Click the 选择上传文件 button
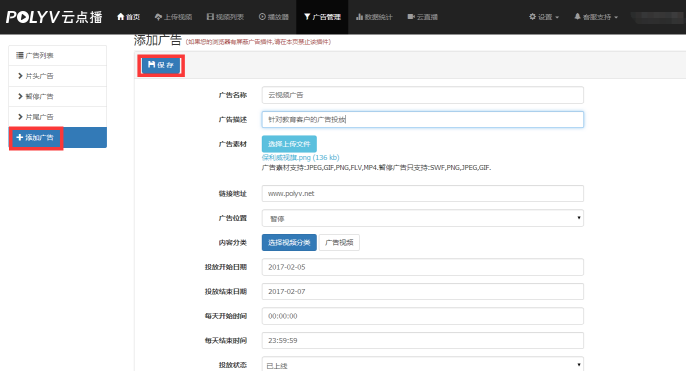Viewport: 686px width, 371px height. (289, 144)
